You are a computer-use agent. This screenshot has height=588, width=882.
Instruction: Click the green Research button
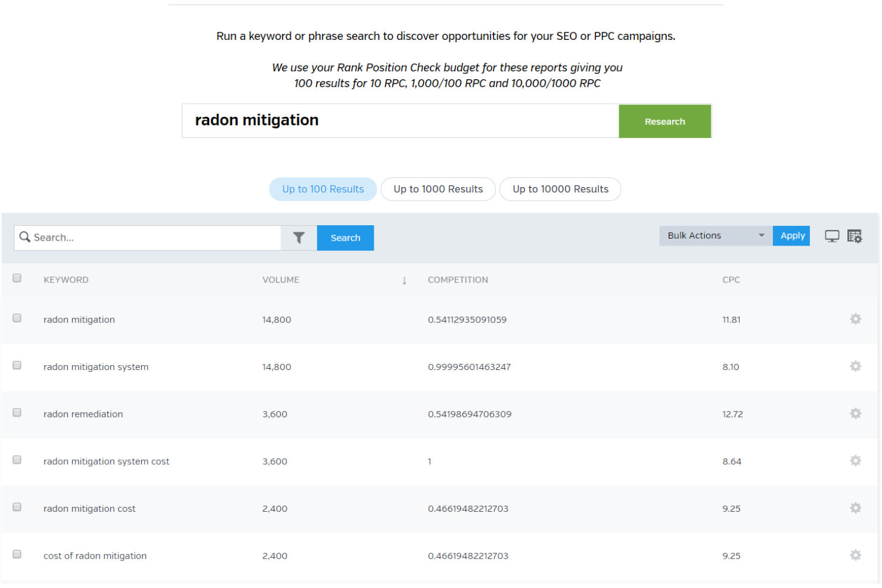[664, 121]
